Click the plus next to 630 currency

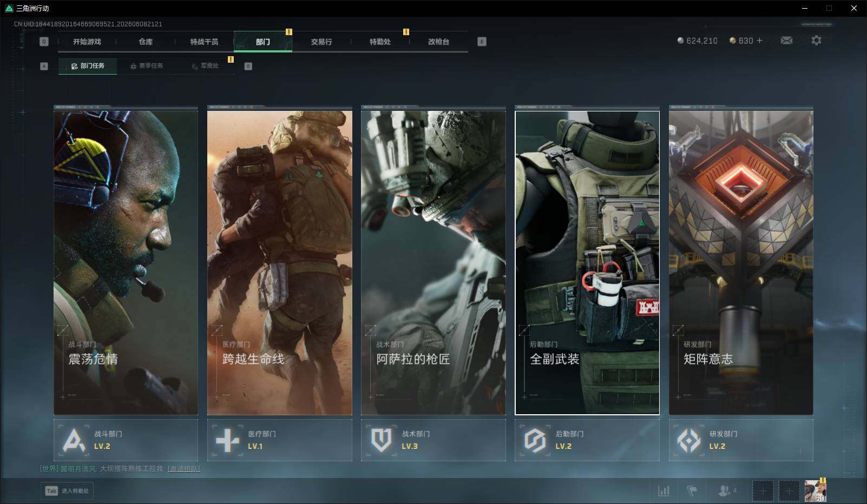click(x=759, y=41)
